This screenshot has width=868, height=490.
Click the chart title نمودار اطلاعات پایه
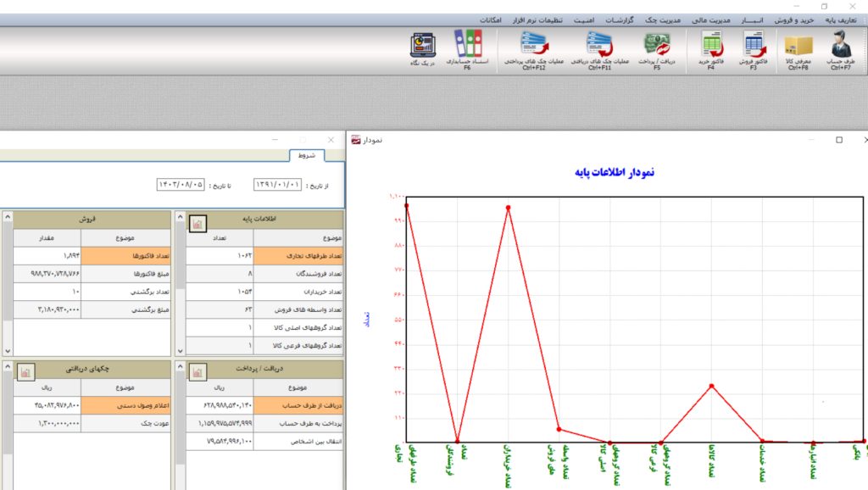tap(615, 172)
